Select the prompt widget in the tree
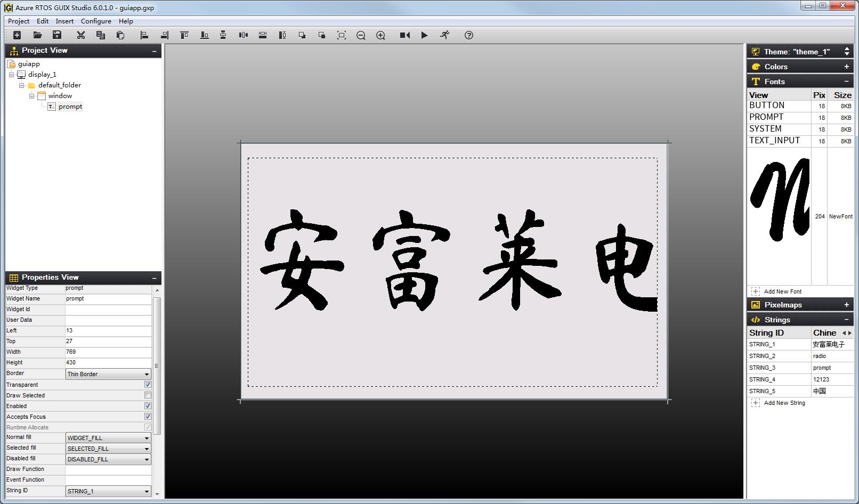This screenshot has width=859, height=504. point(70,107)
